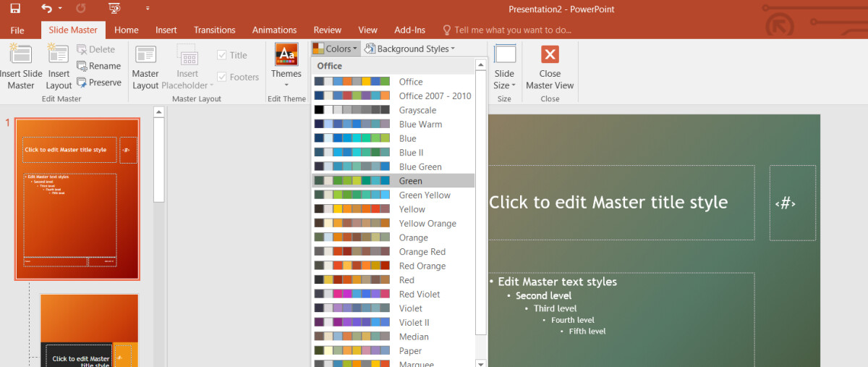Choose the Office 2007 - 2010 colors
Screen dimensions: 868x367
(393, 96)
